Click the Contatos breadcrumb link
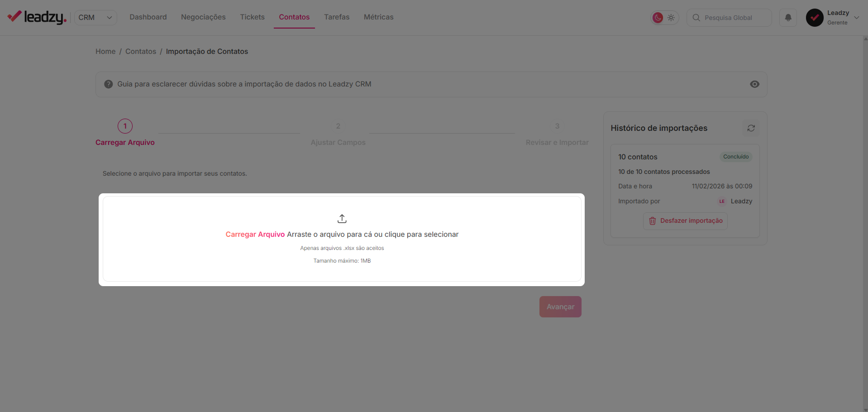 (141, 52)
